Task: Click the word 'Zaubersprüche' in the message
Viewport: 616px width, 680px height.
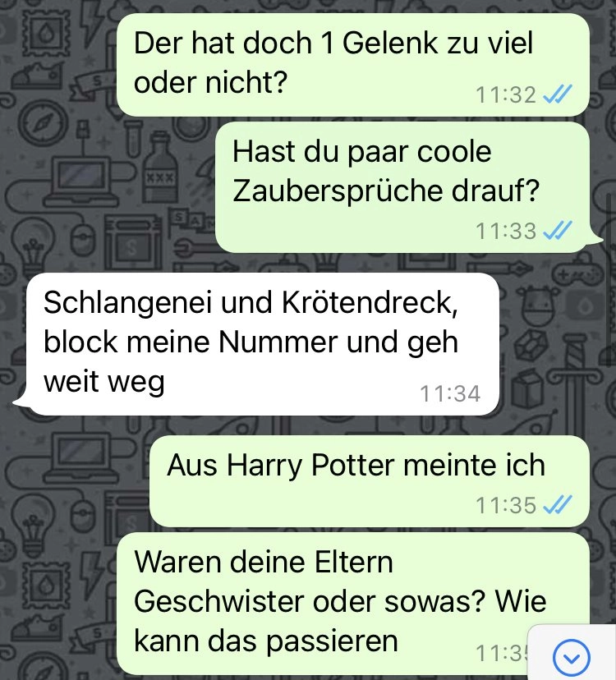Action: [x=338, y=191]
